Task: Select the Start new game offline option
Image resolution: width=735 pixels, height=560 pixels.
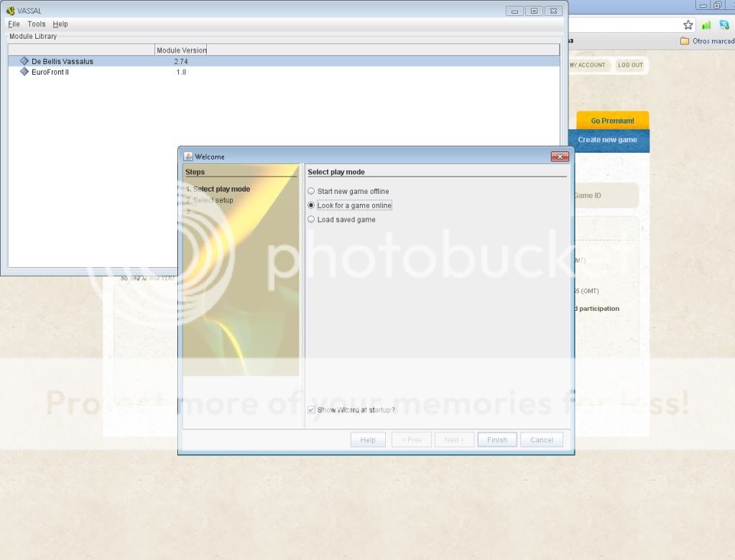Action: pyautogui.click(x=348, y=191)
